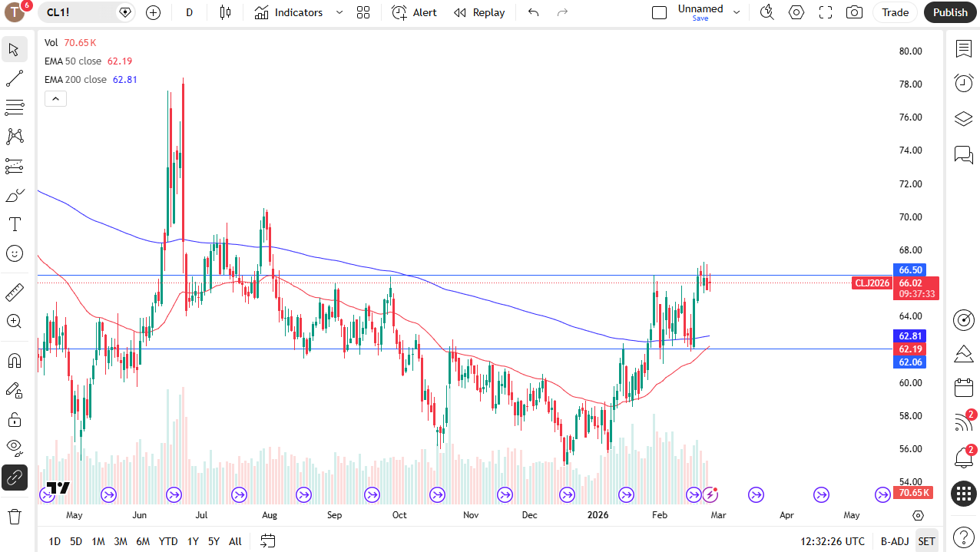980x552 pixels.
Task: Switch to the 5D date range
Action: (x=76, y=541)
